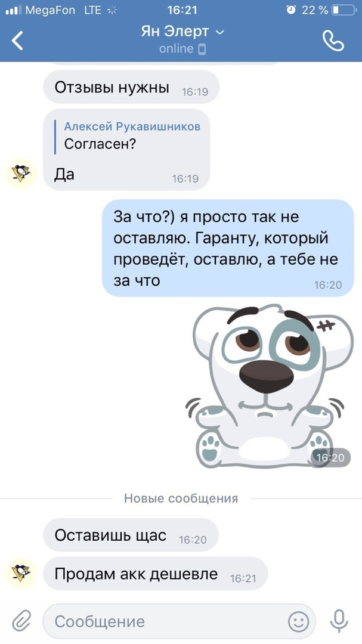Tap the back arrow in the header
Viewport: 362px width, 644px height.
17,41
